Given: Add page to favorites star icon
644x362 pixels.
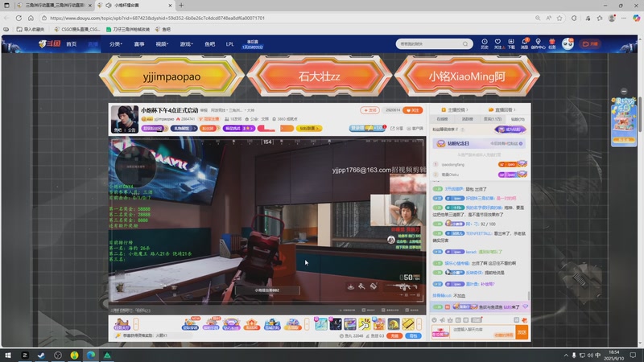Looking at the screenshot, I should pyautogui.click(x=559, y=18).
